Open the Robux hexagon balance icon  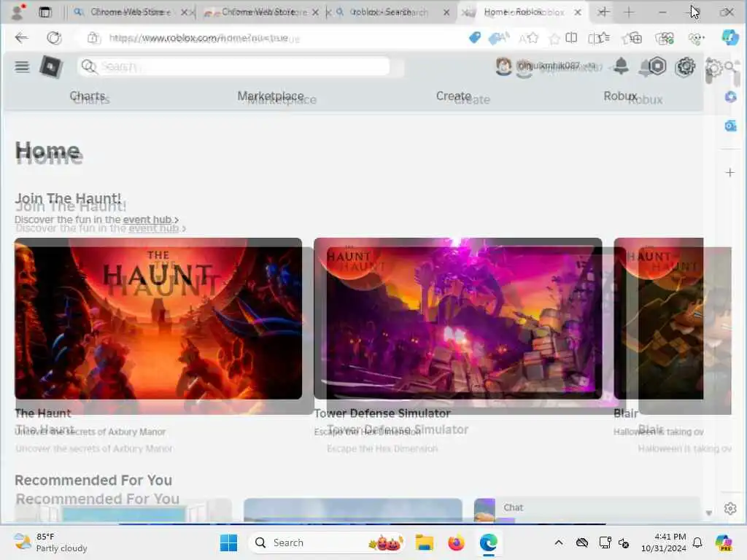(x=657, y=66)
